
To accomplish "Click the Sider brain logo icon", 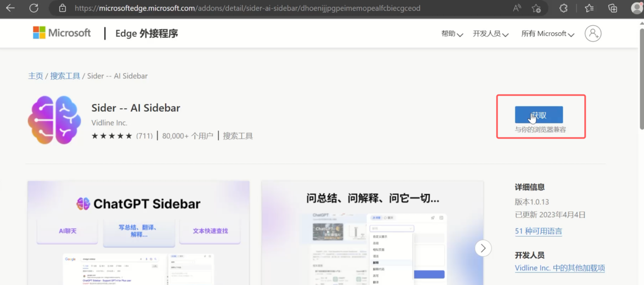I will [x=54, y=120].
